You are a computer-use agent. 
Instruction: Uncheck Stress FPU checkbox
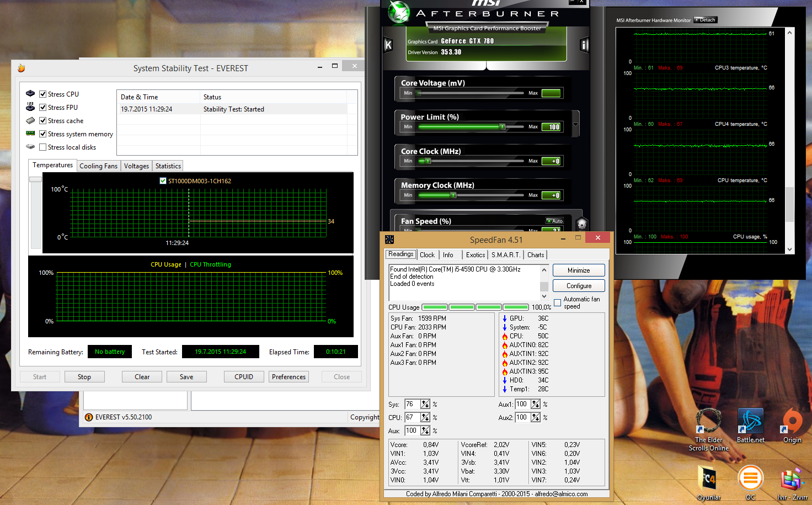pyautogui.click(x=42, y=107)
